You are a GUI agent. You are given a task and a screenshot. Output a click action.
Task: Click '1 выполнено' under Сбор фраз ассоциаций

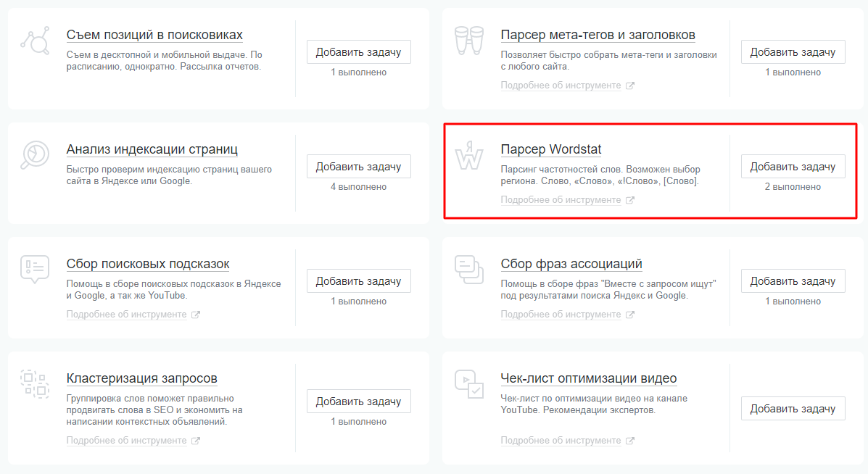coord(793,302)
